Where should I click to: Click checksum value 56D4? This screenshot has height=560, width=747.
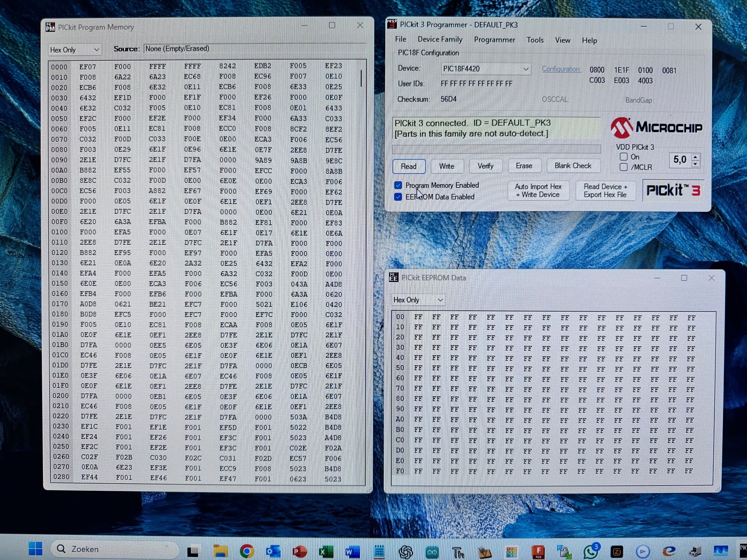coord(448,99)
